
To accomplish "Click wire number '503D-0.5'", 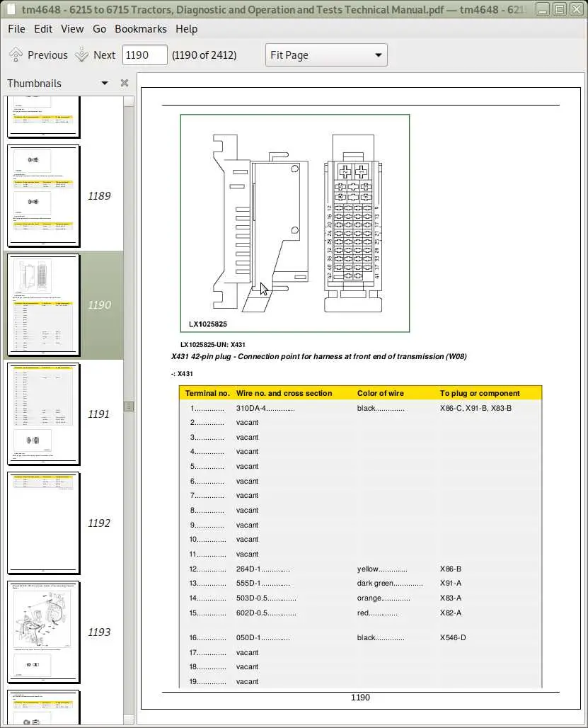I will 252,598.
